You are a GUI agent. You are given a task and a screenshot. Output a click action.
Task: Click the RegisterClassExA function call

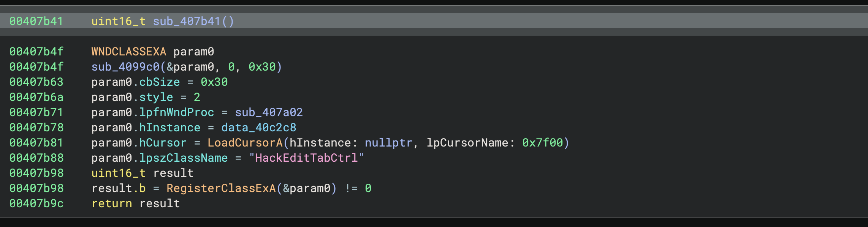tap(221, 188)
